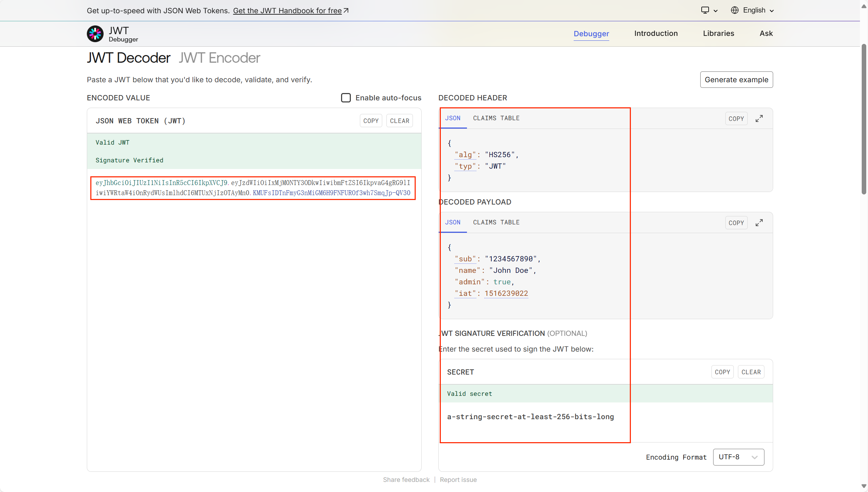Click the page vertical scrollbar
This screenshot has height=492, width=868.
click(x=863, y=118)
